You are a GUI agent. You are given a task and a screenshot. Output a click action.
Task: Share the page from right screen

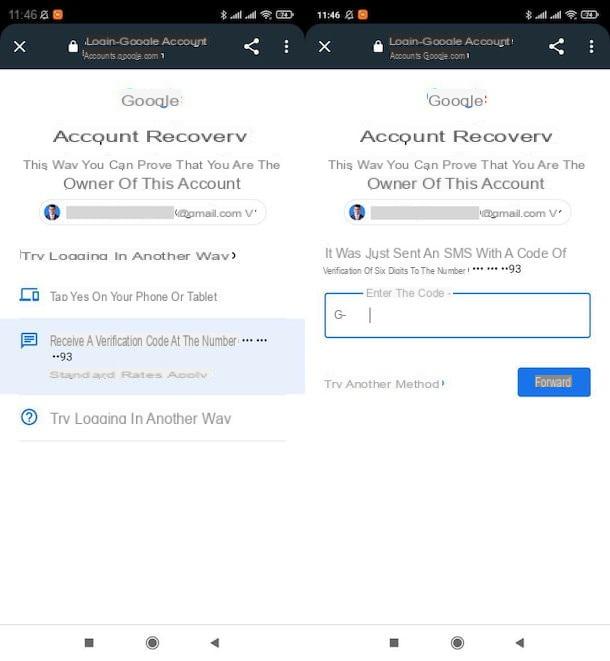(556, 46)
